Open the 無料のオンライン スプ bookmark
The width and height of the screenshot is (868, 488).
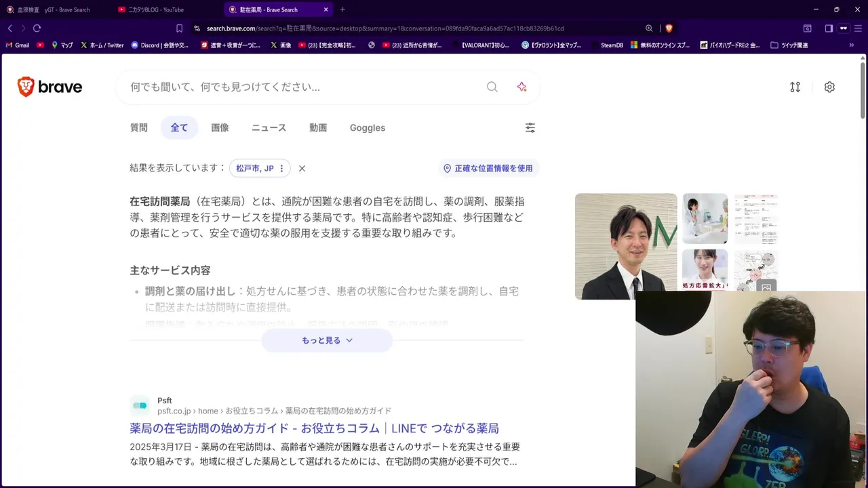(660, 45)
